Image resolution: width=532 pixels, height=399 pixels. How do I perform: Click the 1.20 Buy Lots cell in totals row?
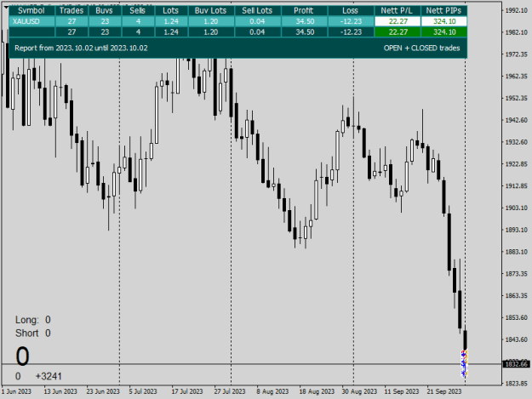tap(211, 32)
